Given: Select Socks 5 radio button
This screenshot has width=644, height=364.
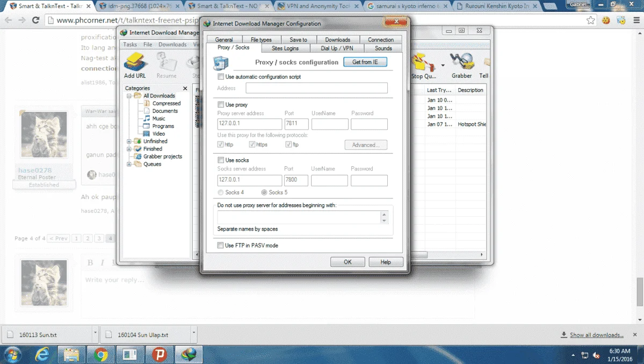Looking at the screenshot, I should (264, 192).
